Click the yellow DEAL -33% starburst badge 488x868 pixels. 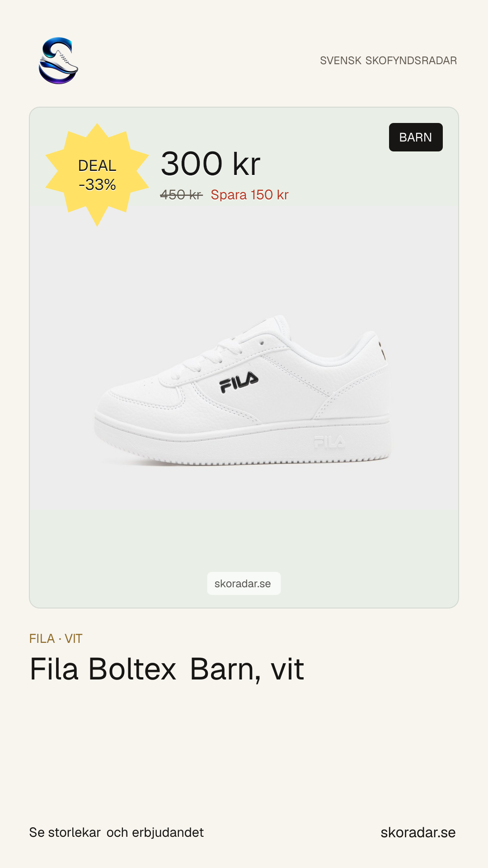point(97,175)
